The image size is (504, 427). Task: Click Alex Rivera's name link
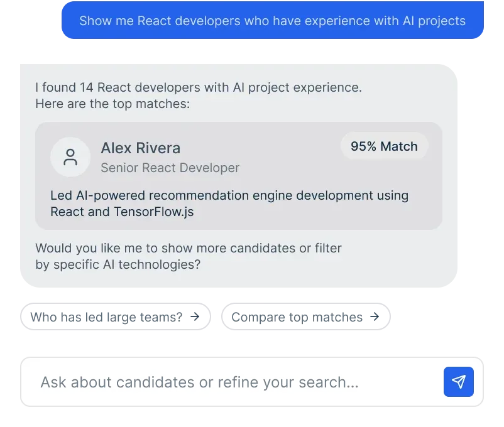pos(141,148)
